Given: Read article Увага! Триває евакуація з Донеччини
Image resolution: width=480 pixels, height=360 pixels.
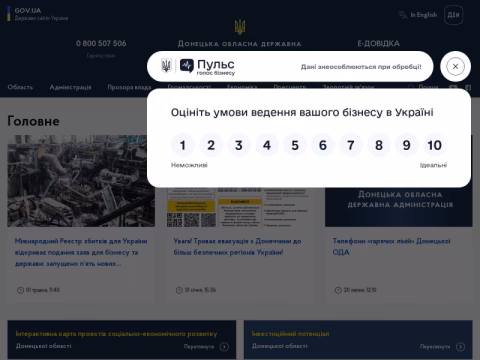Looking at the screenshot, I should (237, 247).
